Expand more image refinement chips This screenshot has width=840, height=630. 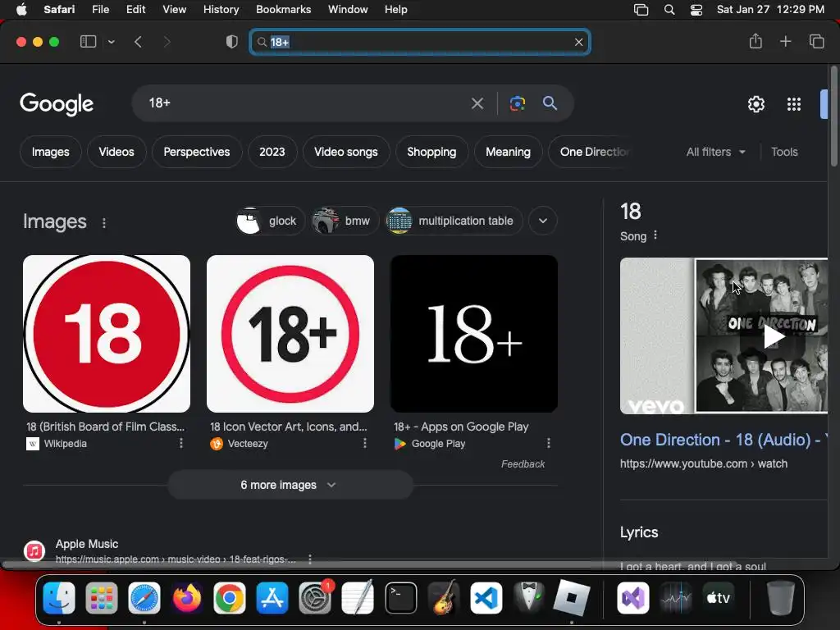pyautogui.click(x=543, y=221)
